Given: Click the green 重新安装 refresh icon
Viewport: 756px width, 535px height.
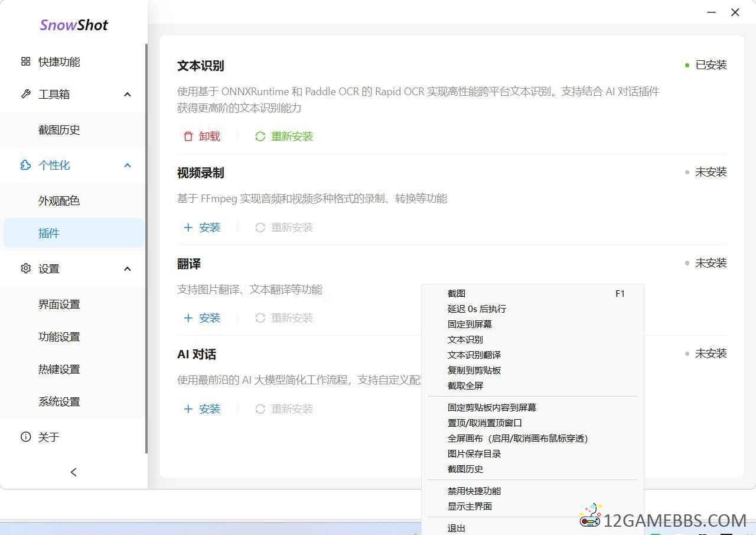Looking at the screenshot, I should [260, 137].
